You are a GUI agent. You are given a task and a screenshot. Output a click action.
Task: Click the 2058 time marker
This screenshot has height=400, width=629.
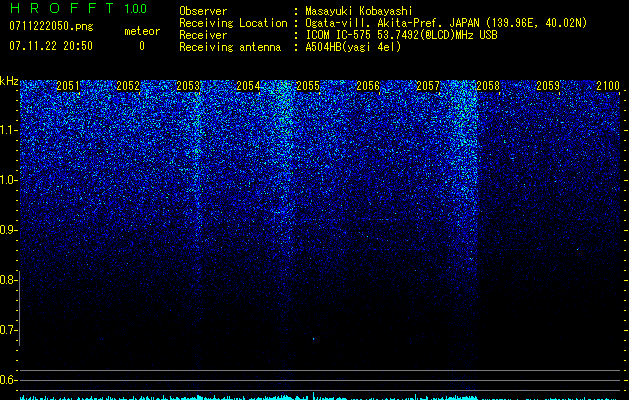coord(488,86)
